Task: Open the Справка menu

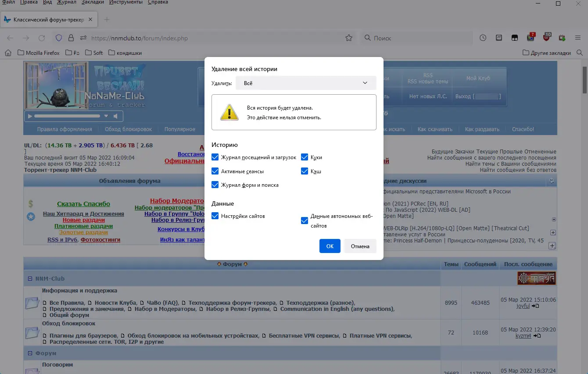Action: coord(158,2)
